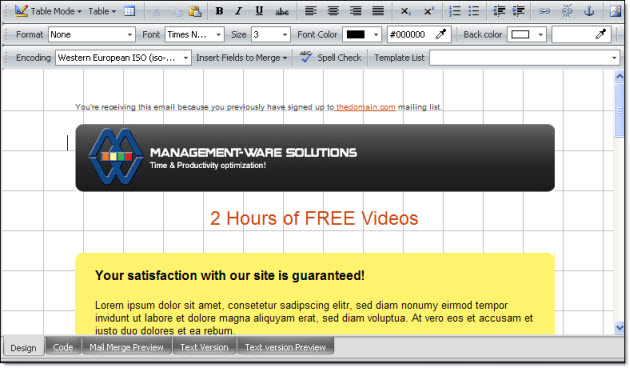630x368 pixels.
Task: Remove link with broken-chain icon
Action: tap(567, 11)
